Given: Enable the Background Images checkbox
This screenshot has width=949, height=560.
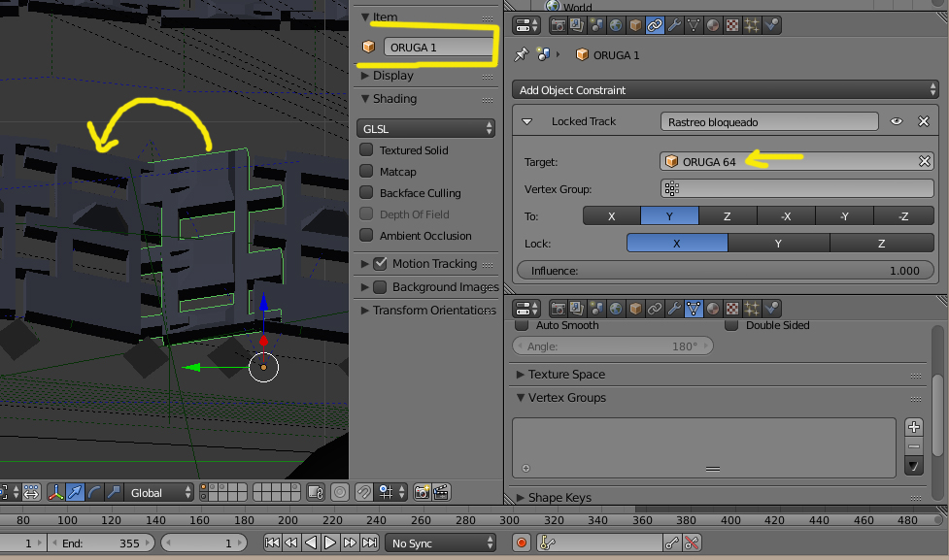Looking at the screenshot, I should click(x=380, y=286).
